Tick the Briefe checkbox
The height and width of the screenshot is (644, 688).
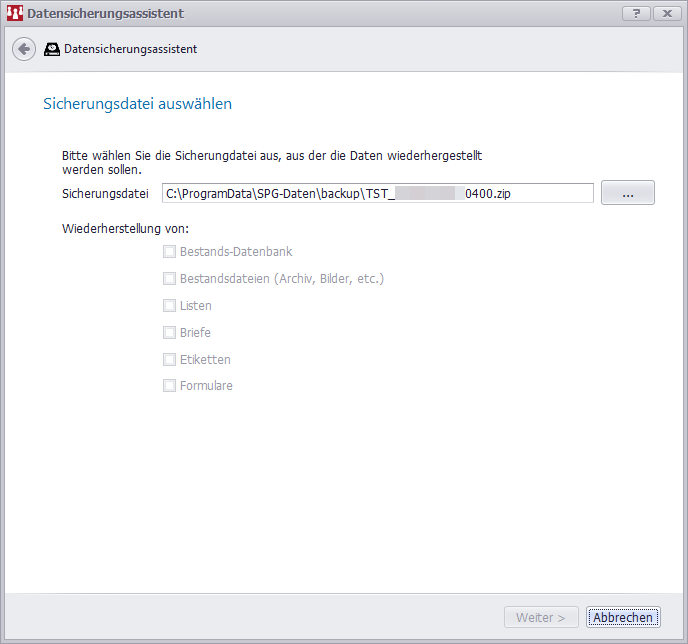click(x=169, y=332)
